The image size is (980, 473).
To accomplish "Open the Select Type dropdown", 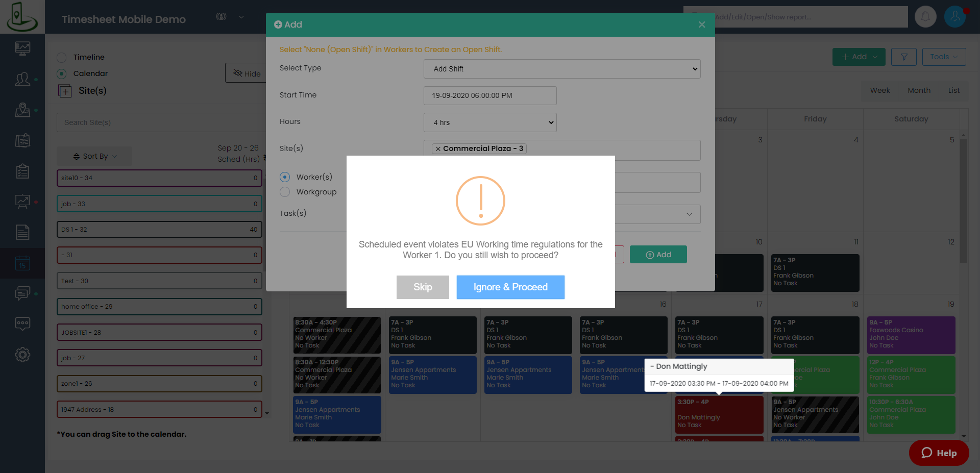I will point(561,69).
